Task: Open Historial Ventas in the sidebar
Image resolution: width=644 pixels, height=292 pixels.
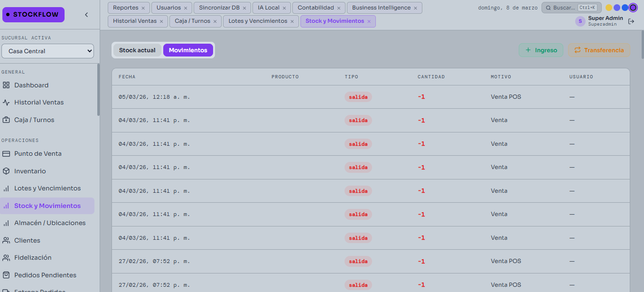Action: coord(38,103)
